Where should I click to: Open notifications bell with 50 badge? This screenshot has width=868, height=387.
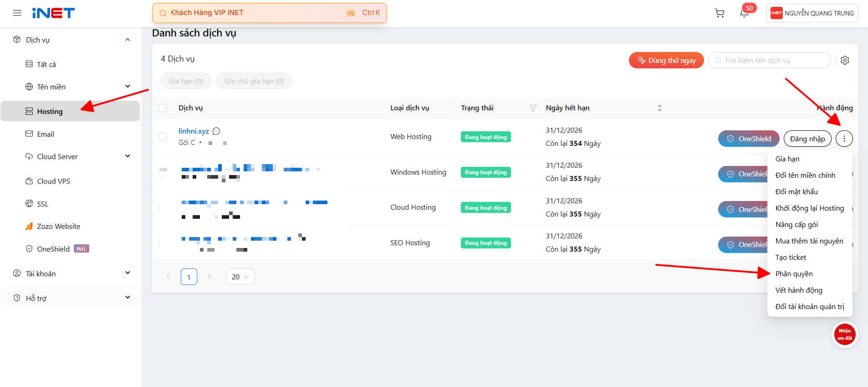(744, 13)
